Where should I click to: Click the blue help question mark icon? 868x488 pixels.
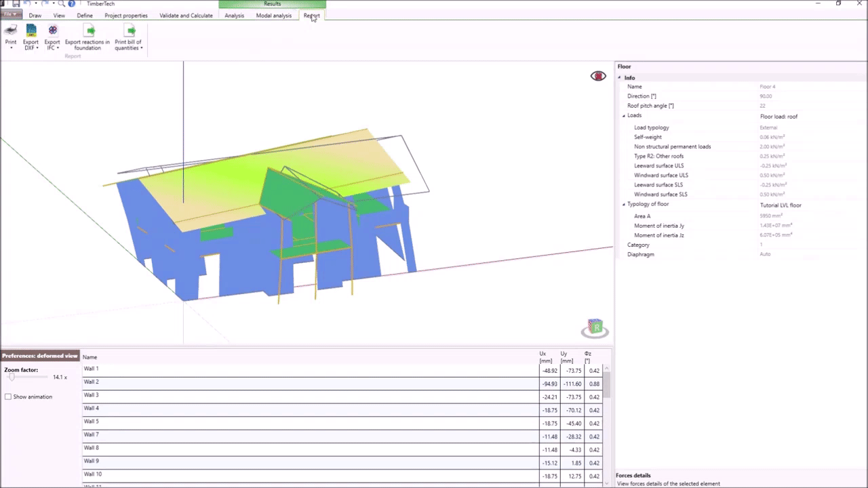pyautogui.click(x=71, y=4)
